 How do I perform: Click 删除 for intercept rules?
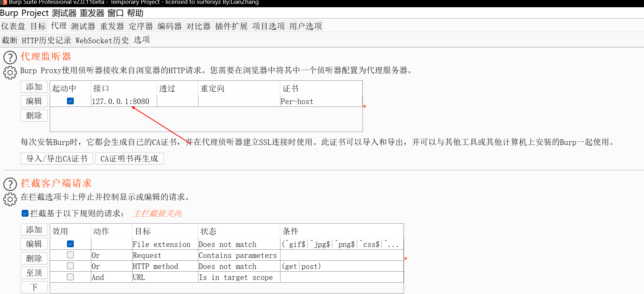click(34, 258)
